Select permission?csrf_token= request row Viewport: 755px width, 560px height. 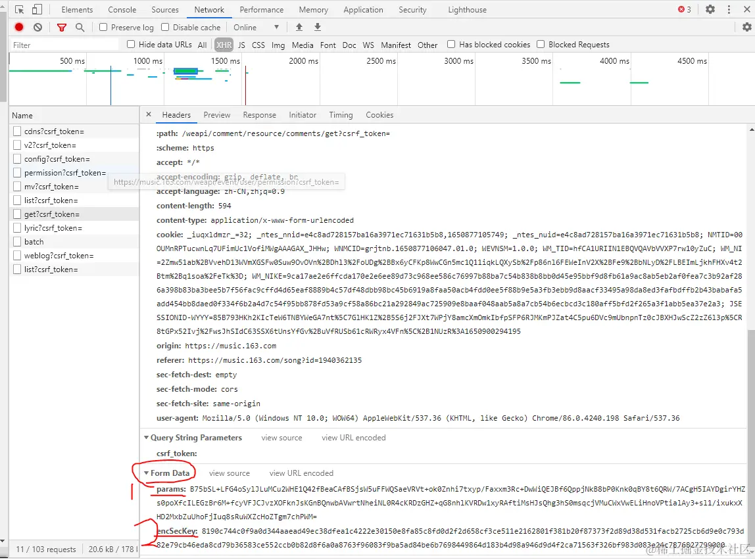click(74, 173)
